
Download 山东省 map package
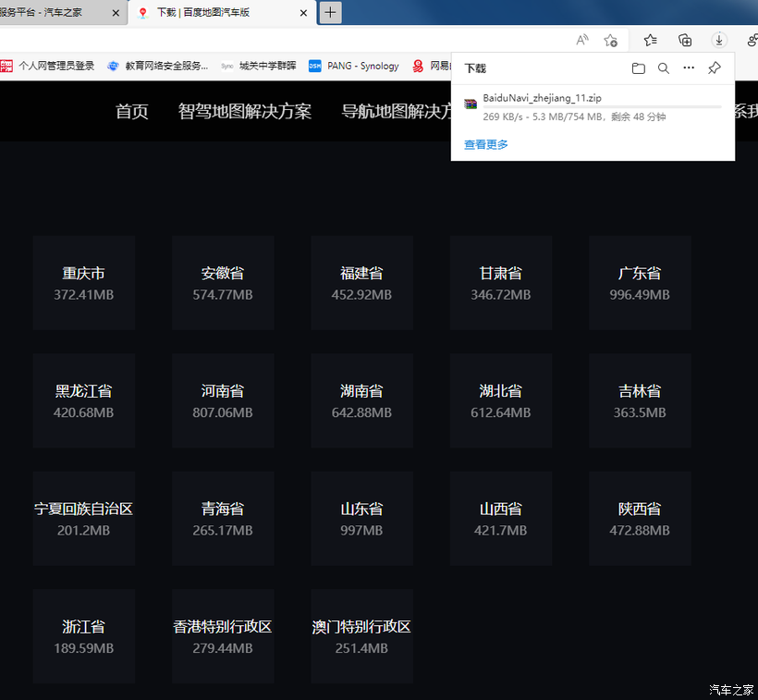[361, 519]
